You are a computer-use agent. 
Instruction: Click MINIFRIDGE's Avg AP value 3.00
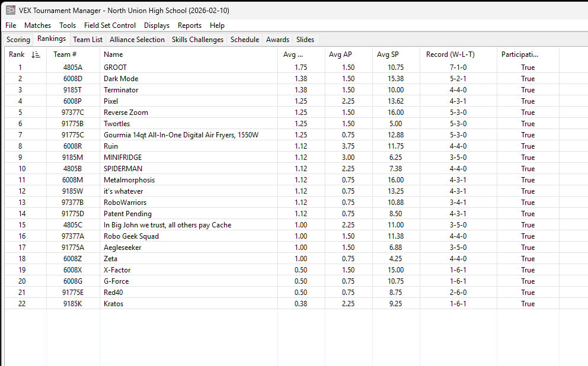tap(349, 158)
